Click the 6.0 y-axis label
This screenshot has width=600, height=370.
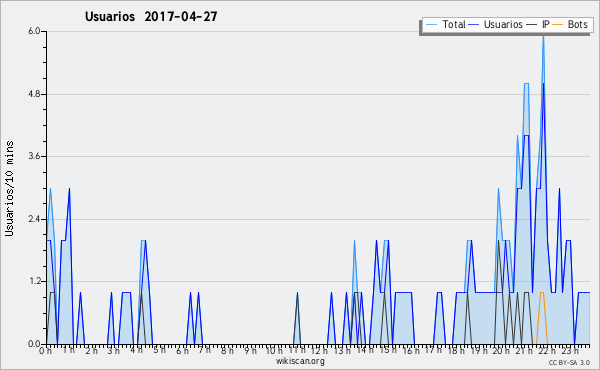(34, 31)
